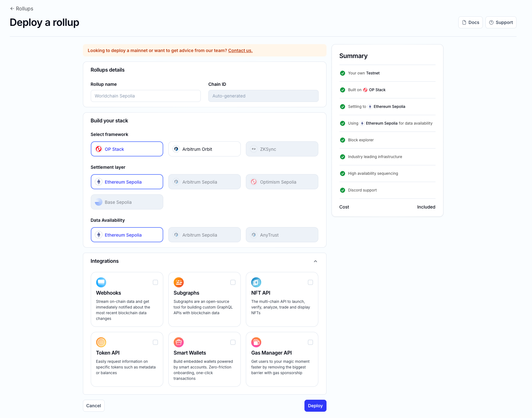
Task: Follow the Contact us link
Action: coord(240,50)
